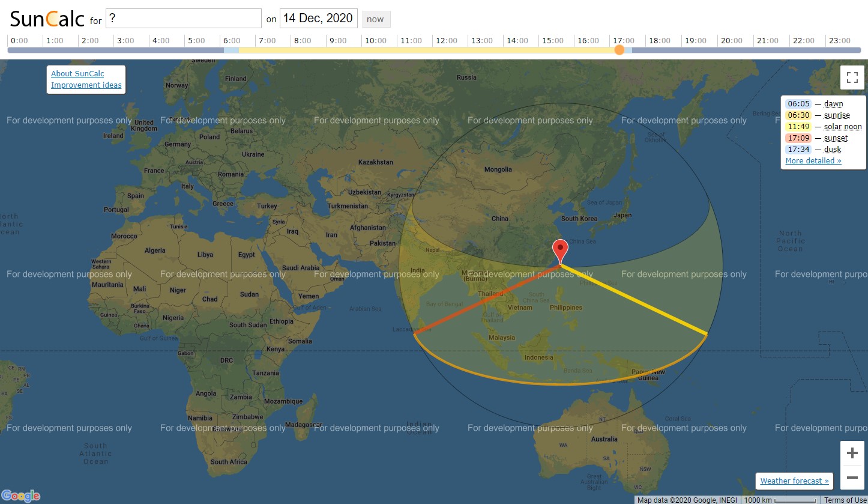Toggle fullscreen map view

tap(852, 77)
